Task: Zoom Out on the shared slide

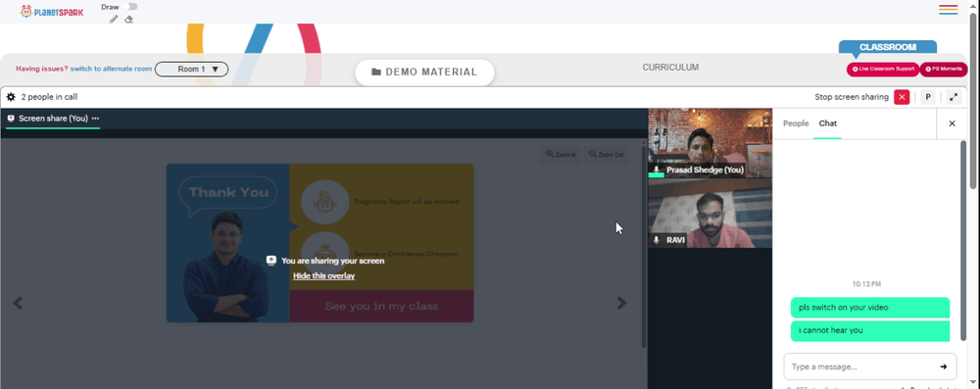Action: tap(606, 155)
